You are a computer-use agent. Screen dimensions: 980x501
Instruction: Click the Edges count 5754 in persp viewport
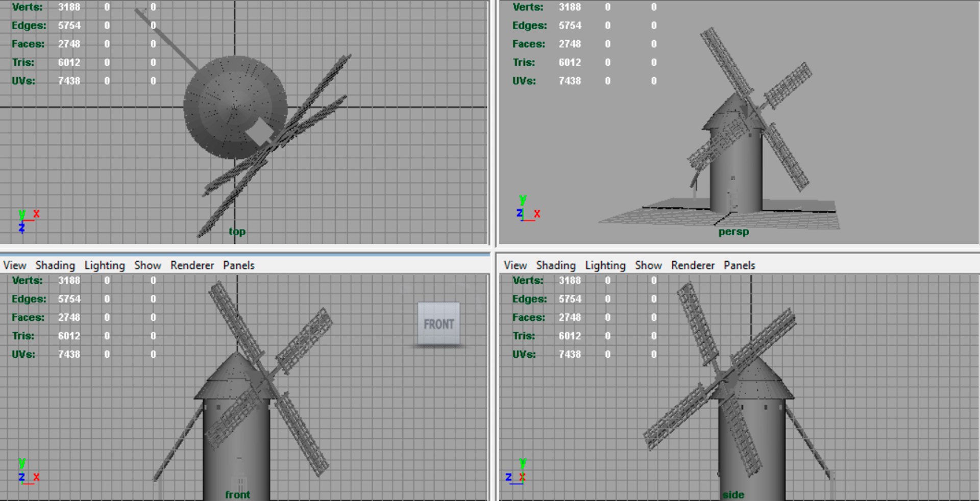coord(570,26)
